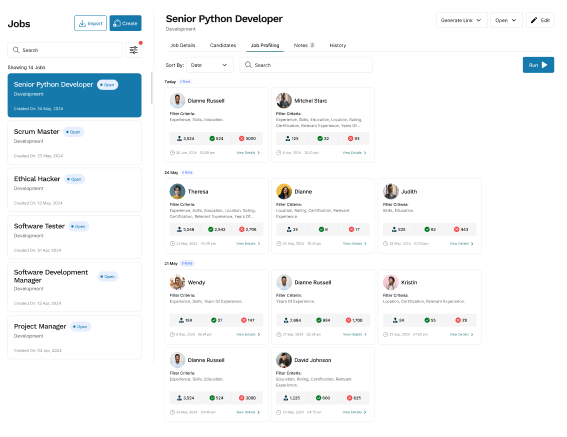Click red cross icon on Judith card

[457, 229]
